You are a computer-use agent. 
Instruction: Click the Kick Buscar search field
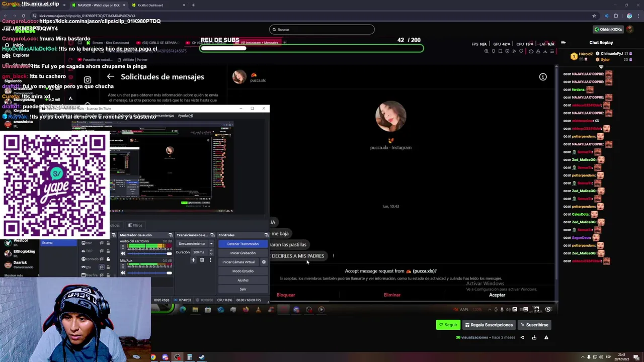(x=322, y=29)
